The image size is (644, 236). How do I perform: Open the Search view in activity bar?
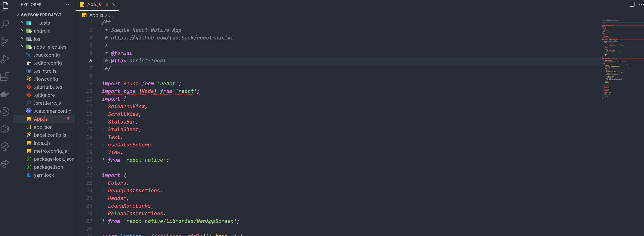click(x=5, y=24)
